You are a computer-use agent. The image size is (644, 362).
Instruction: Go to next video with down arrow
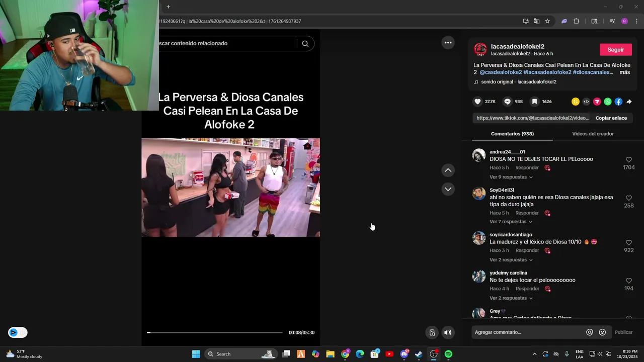[448, 189]
